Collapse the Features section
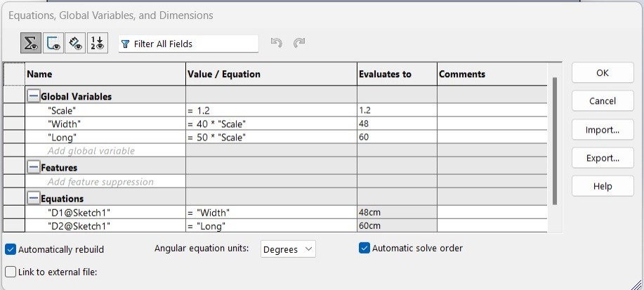 33,168
